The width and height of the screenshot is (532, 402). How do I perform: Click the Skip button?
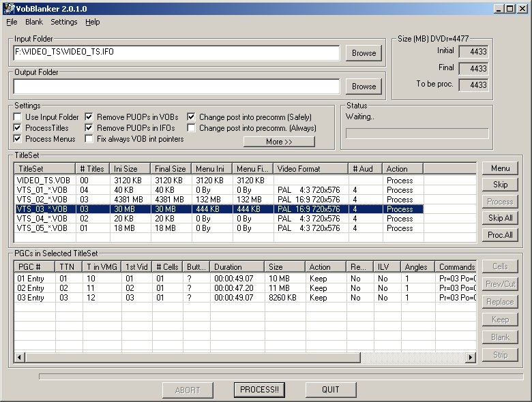(x=500, y=185)
